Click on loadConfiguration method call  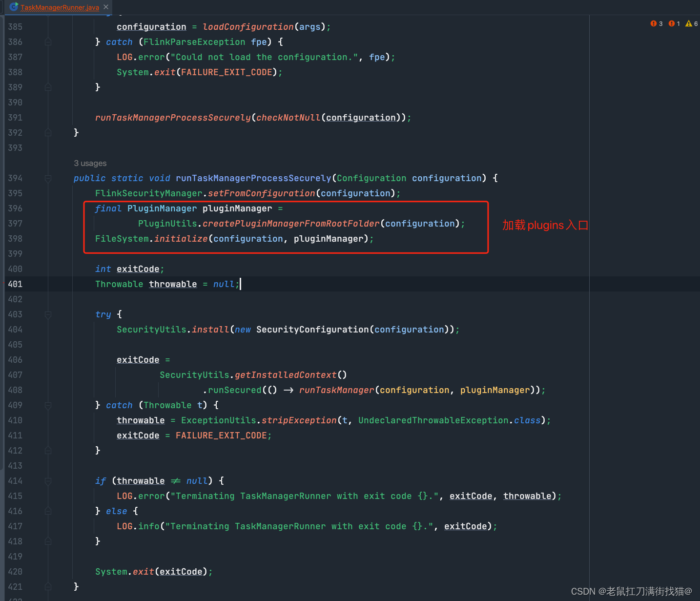click(248, 27)
